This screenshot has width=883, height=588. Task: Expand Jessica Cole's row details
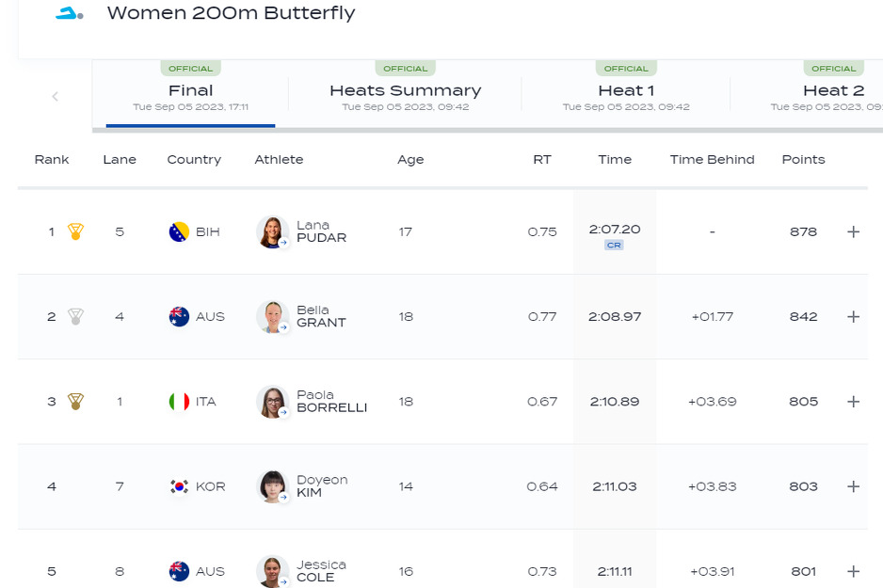click(x=853, y=571)
